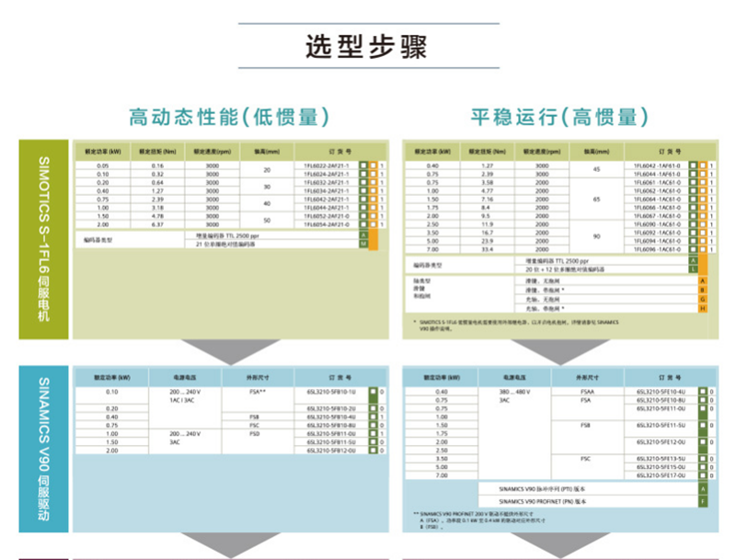
Task: Select order number '1FL6042-1AF61-0'
Action: click(657, 166)
